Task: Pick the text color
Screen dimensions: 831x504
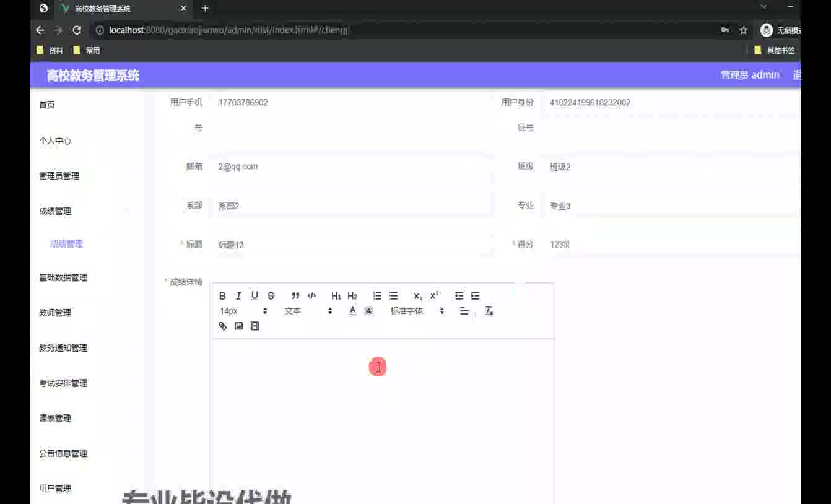Action: click(352, 311)
